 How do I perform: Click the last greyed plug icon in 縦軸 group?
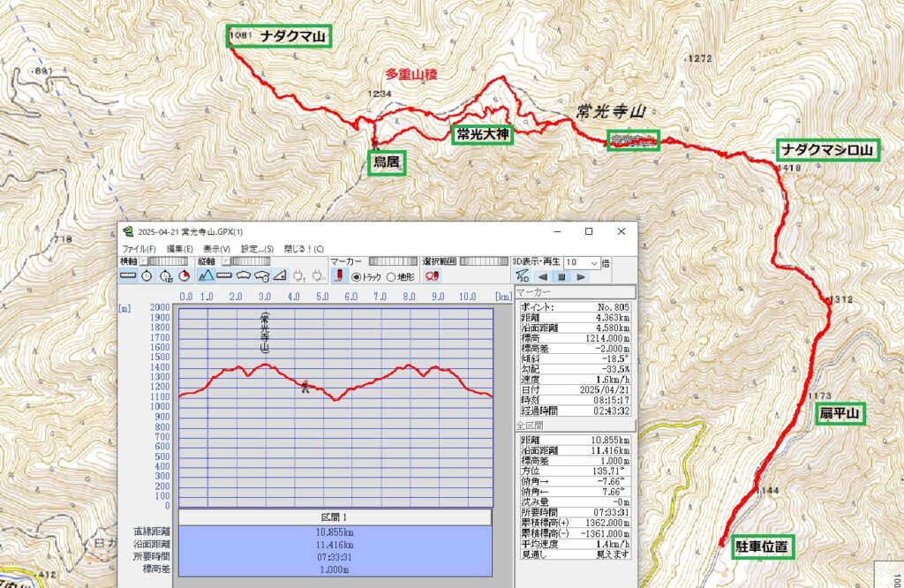point(318,276)
